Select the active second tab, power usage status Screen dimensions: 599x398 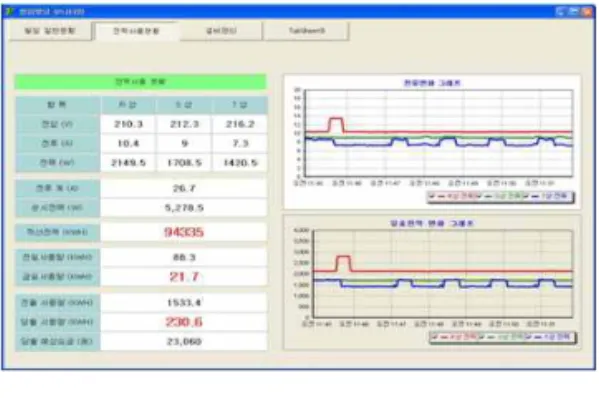[x=136, y=31]
